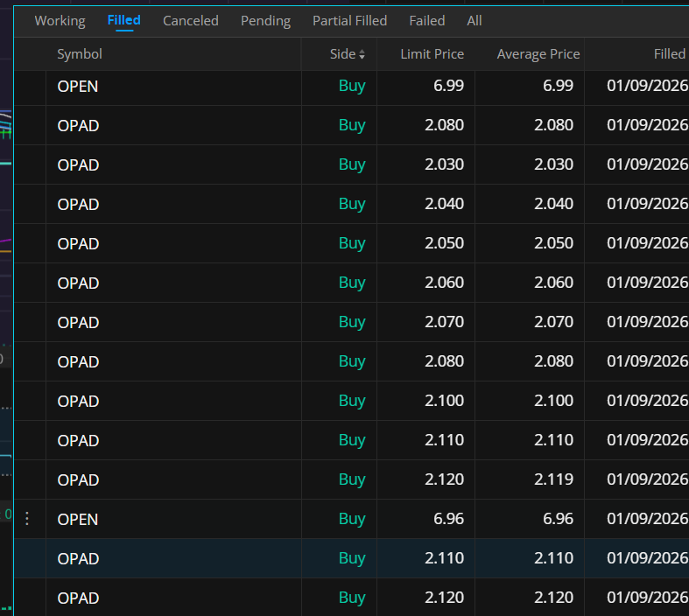Click the Filled column header
689x616 pixels.
click(669, 54)
